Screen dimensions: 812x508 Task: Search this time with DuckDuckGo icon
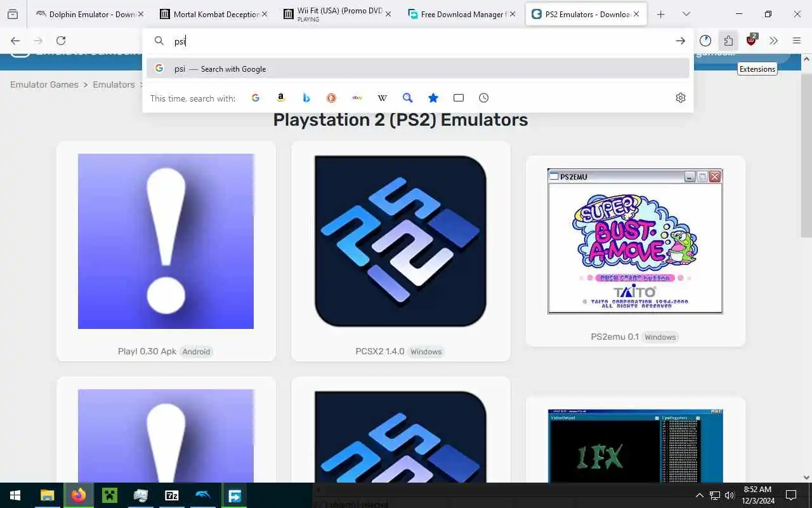pos(331,98)
